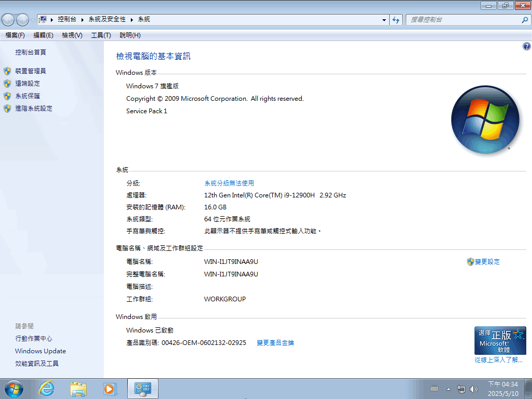Show hidden tray icons with the up arrow
The image size is (532, 399).
tap(448, 389)
